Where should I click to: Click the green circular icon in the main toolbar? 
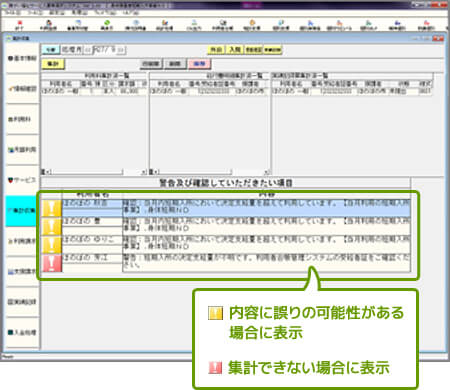point(107,25)
